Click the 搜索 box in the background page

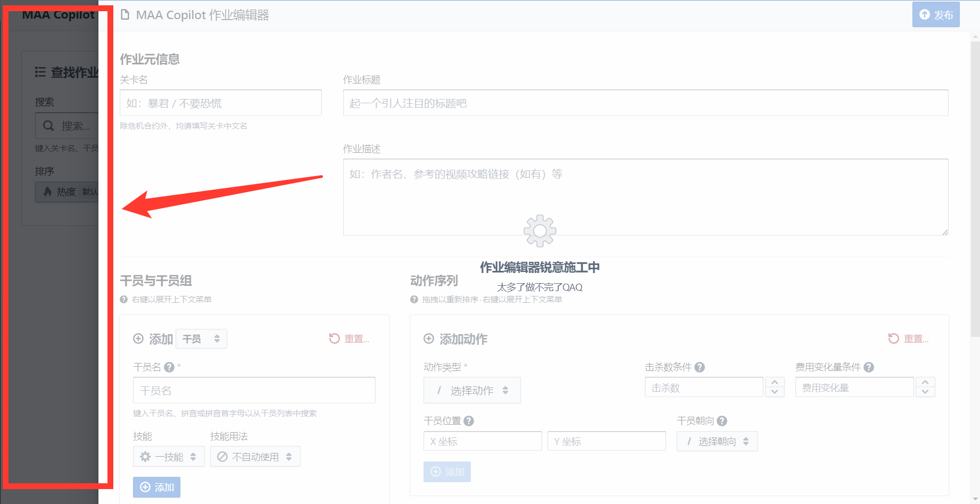[x=67, y=126]
